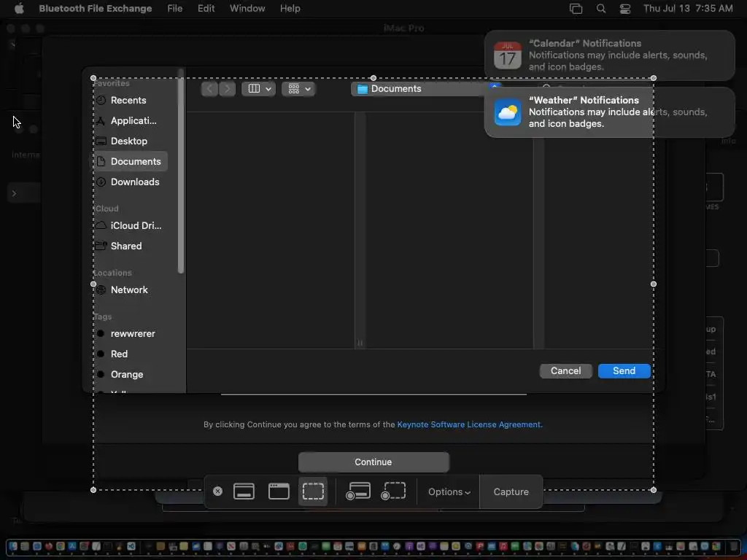The height and width of the screenshot is (560, 747).
Task: Click the date and time clock
Action: (x=688, y=9)
